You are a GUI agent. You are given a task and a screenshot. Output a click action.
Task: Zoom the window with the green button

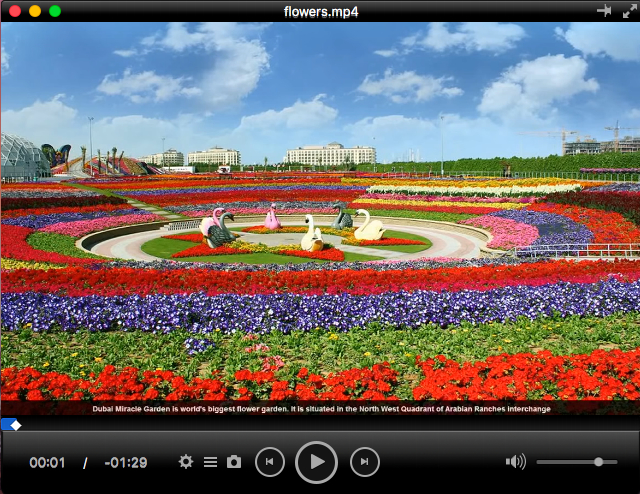55,11
